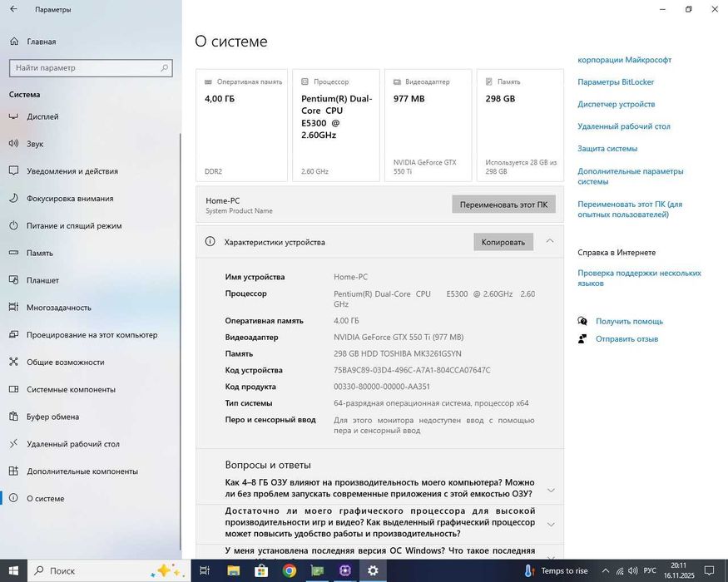Screen dimensions: 728x582
Task: Click Переименовать этот ПК button
Action: (503, 205)
